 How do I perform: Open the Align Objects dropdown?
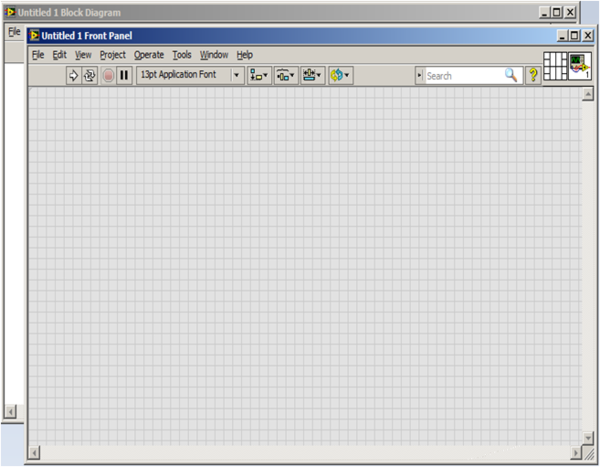pos(259,75)
